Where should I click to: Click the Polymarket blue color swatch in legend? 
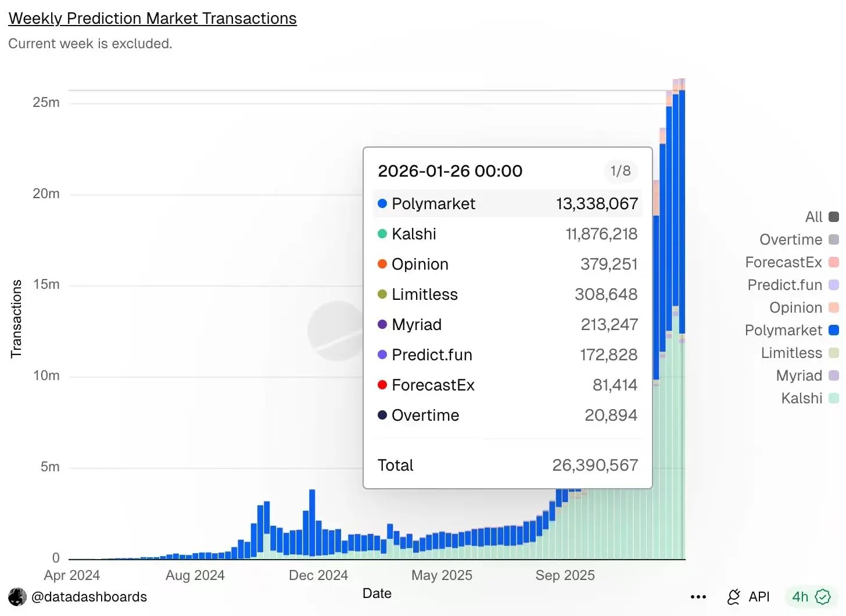[834, 330]
